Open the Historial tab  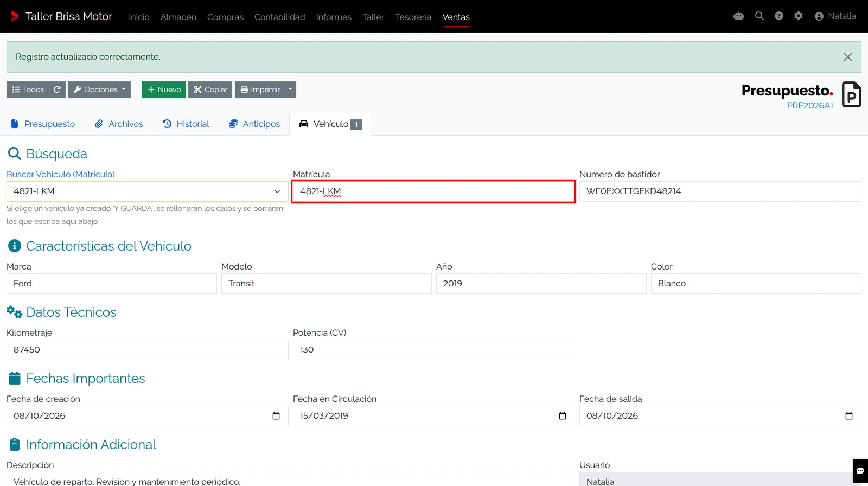[x=186, y=124]
